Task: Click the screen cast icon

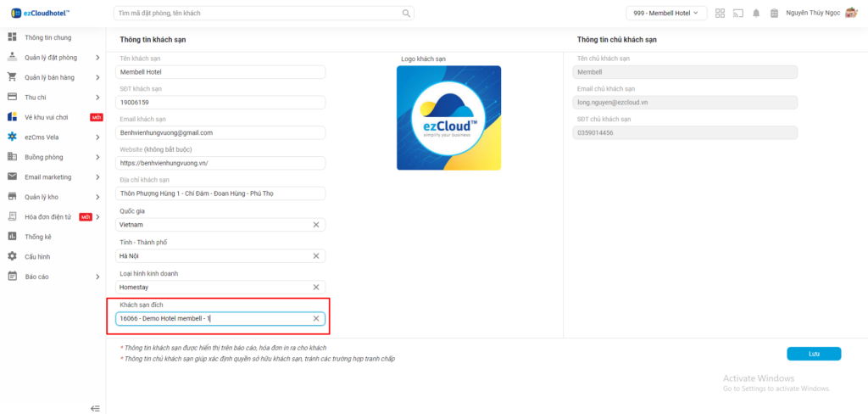Action: click(x=737, y=14)
